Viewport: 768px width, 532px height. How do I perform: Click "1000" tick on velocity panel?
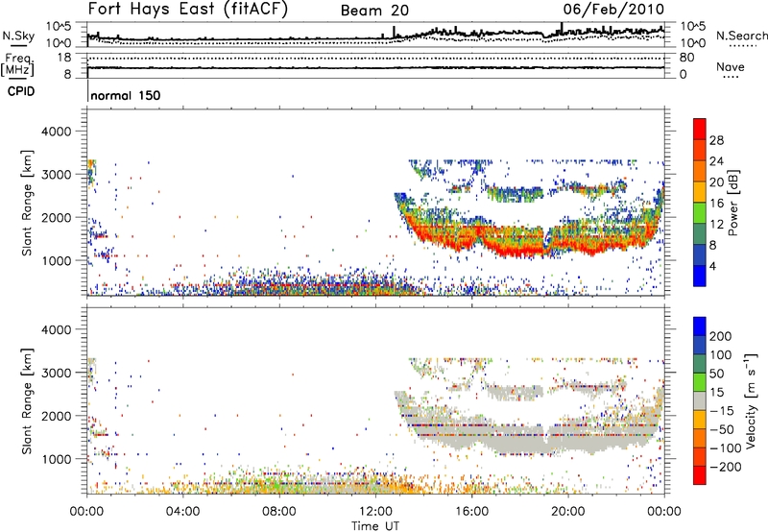tap(56, 459)
